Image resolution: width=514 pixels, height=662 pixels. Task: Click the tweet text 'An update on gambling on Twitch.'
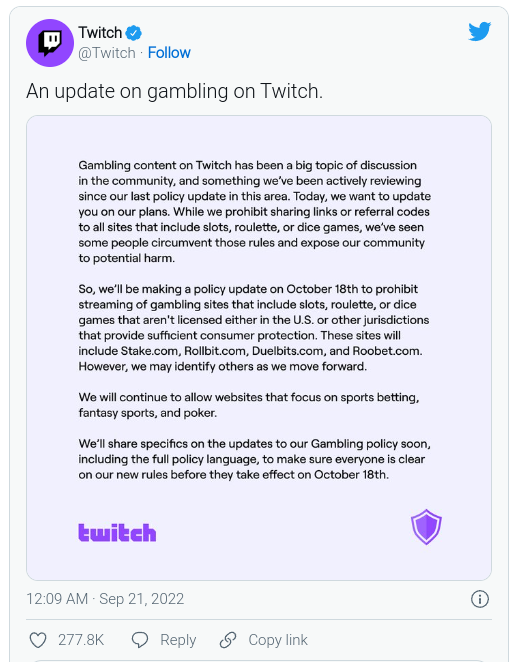click(174, 91)
